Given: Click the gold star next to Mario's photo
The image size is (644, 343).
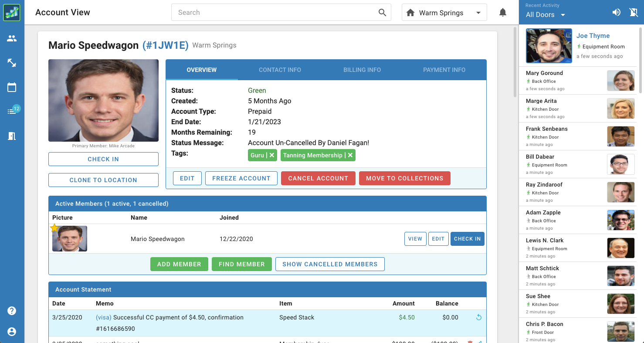Looking at the screenshot, I should [x=54, y=228].
